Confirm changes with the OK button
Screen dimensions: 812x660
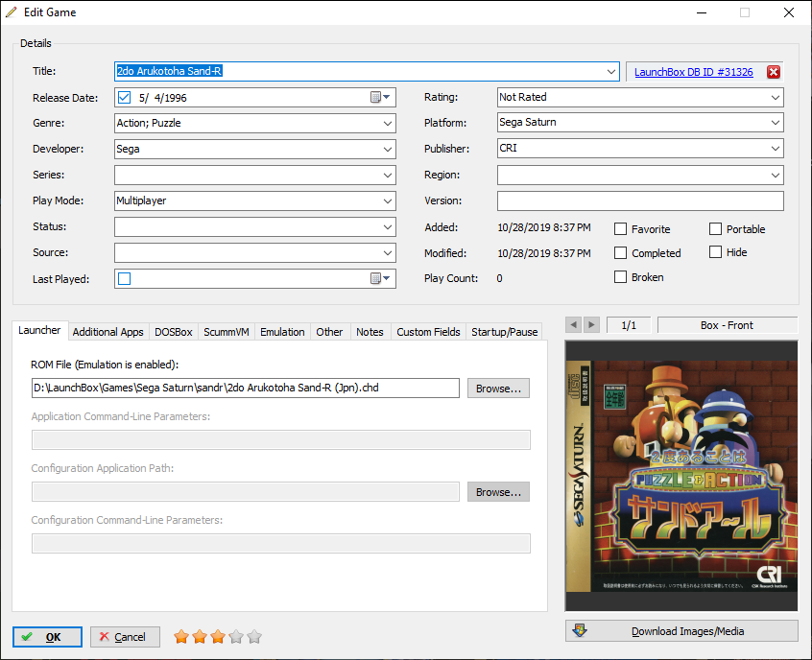point(47,637)
